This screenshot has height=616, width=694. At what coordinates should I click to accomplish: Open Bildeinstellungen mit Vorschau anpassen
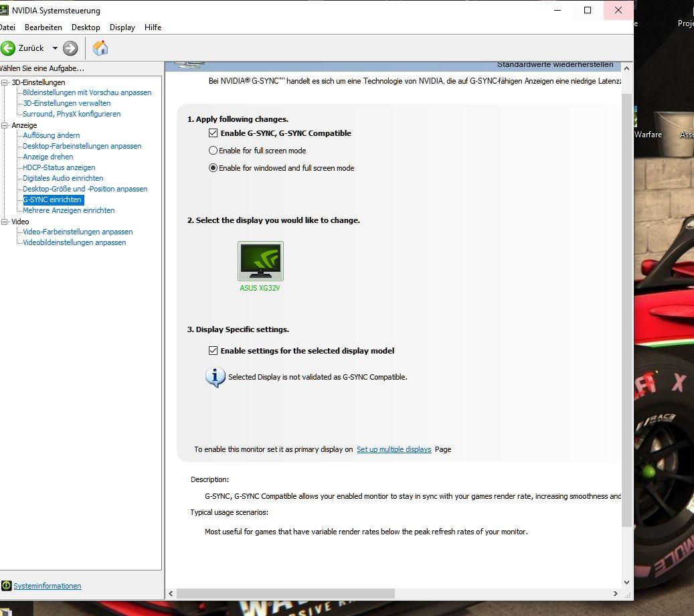click(x=87, y=92)
